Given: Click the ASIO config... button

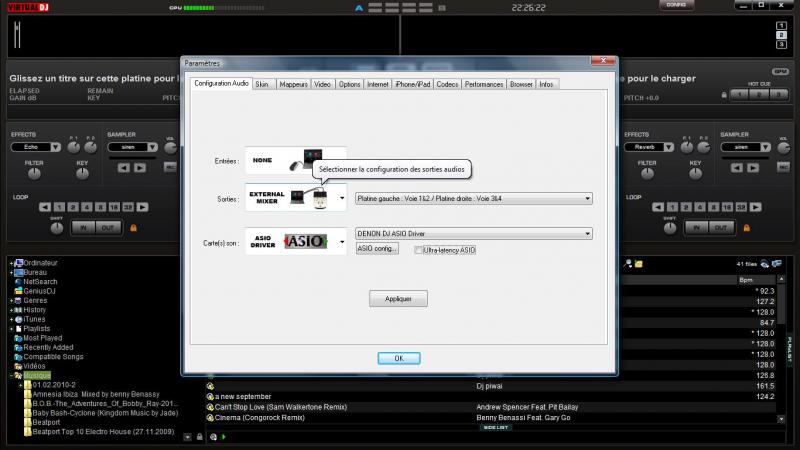Looking at the screenshot, I should (x=378, y=248).
